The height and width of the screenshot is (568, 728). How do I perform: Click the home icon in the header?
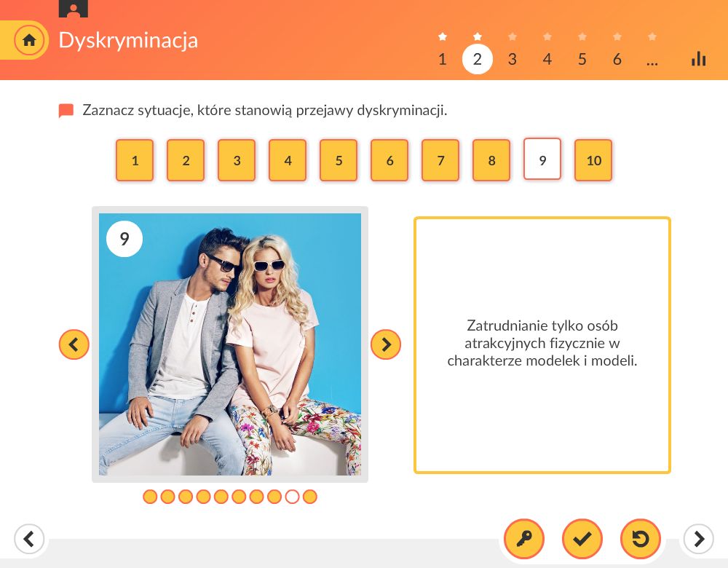tap(29, 40)
